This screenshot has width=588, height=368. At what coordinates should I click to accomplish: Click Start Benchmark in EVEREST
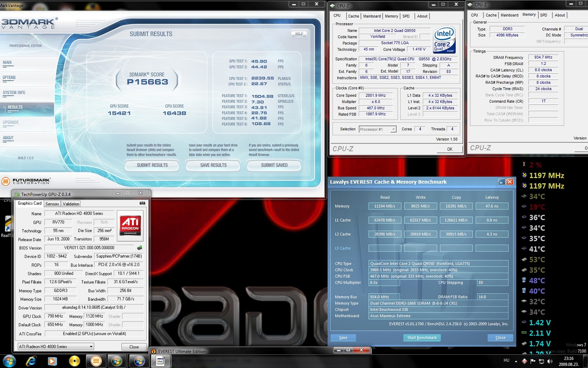click(x=422, y=337)
